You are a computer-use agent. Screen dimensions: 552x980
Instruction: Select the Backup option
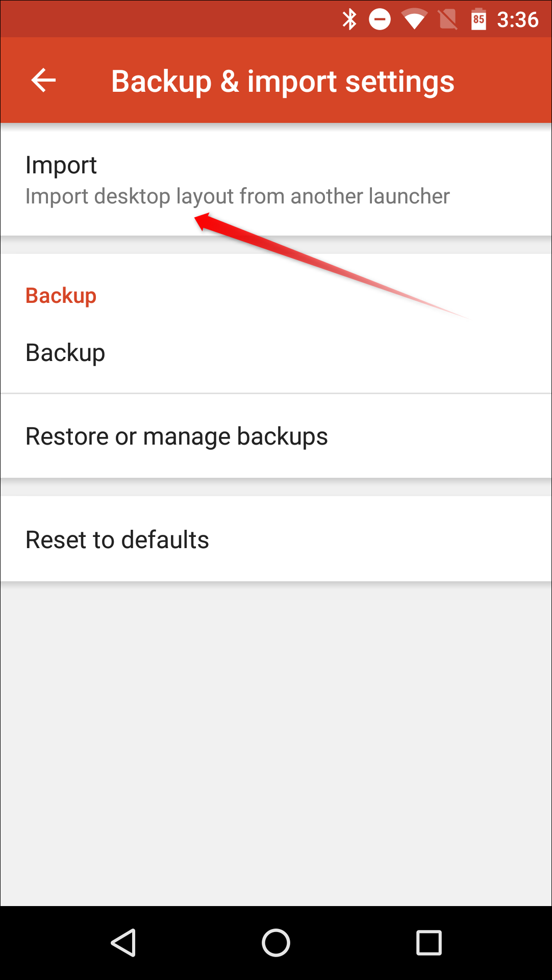click(x=65, y=353)
